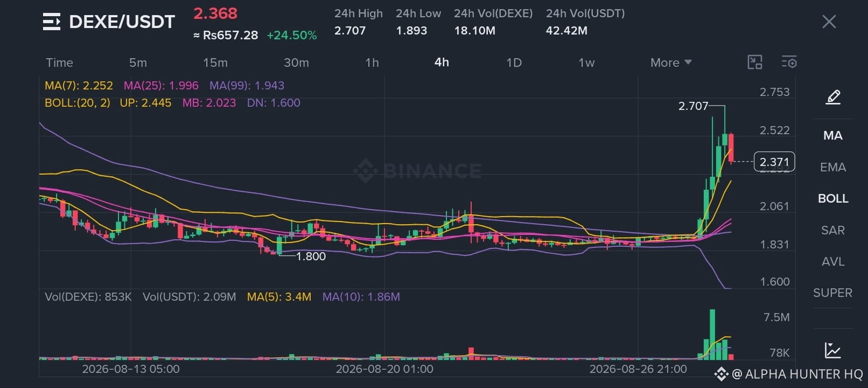Click the 24h Low value 1.893
The width and height of the screenshot is (868, 388).
(411, 31)
